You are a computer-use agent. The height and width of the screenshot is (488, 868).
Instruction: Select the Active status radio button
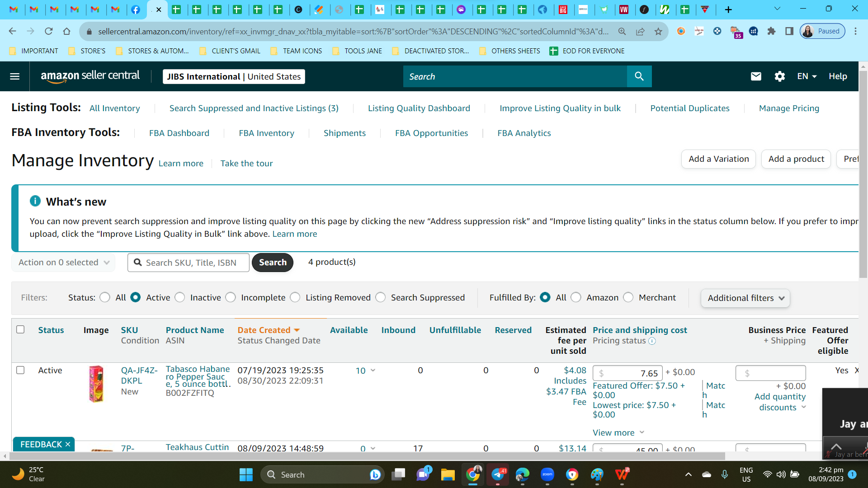(x=135, y=297)
